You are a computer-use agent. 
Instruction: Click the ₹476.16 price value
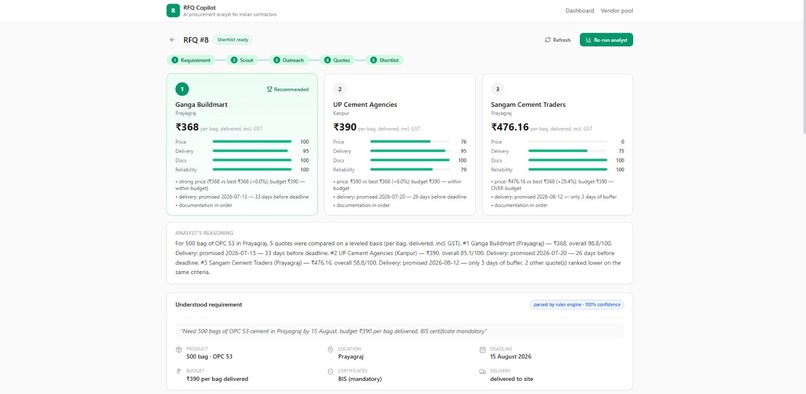click(510, 127)
